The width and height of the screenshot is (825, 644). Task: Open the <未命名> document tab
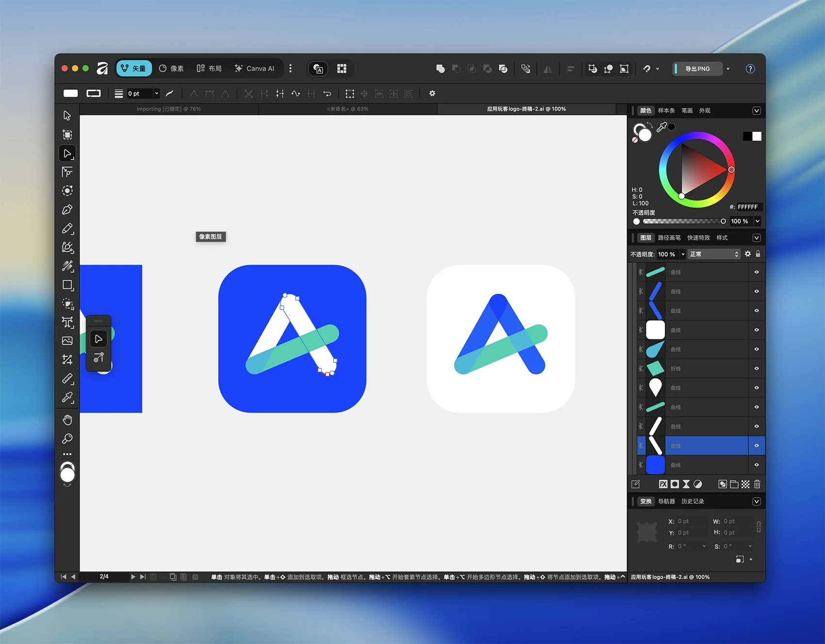(x=347, y=109)
